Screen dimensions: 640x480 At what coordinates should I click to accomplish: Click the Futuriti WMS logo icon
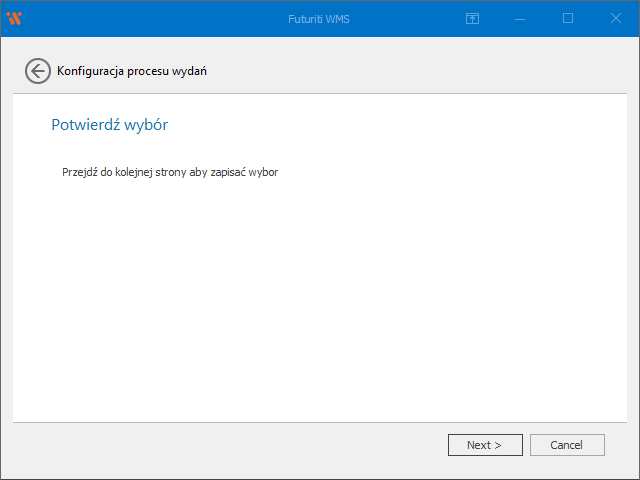(x=14, y=18)
